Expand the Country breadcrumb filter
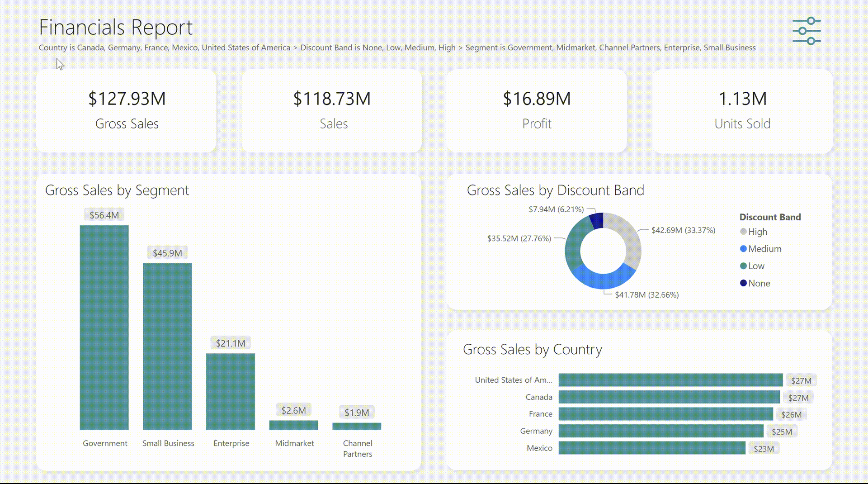Viewport: 868px width, 484px height. (x=165, y=47)
